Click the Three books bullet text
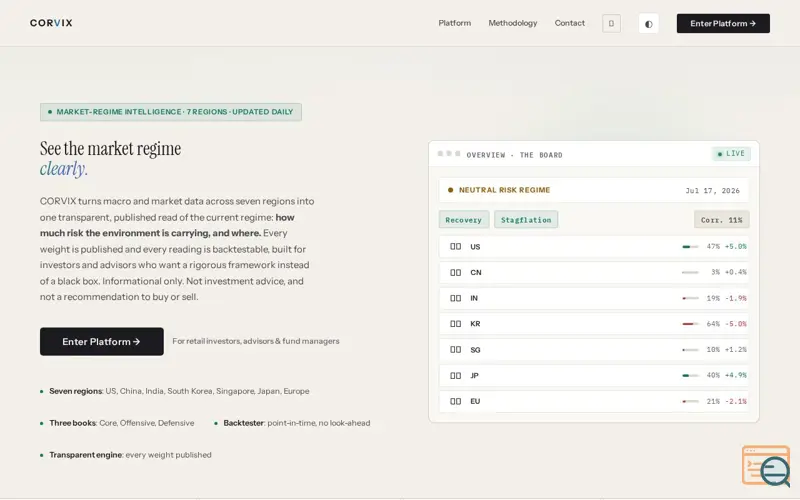This screenshot has height=500, width=800. [121, 423]
